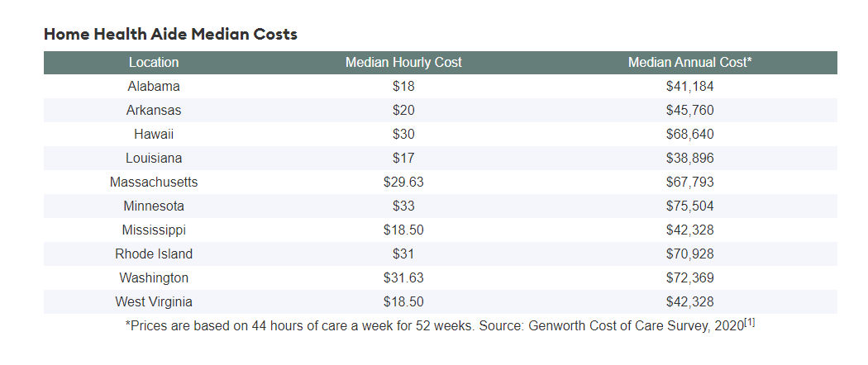Click the Mississippi row label
This screenshot has height=365, width=868.
pyautogui.click(x=154, y=230)
